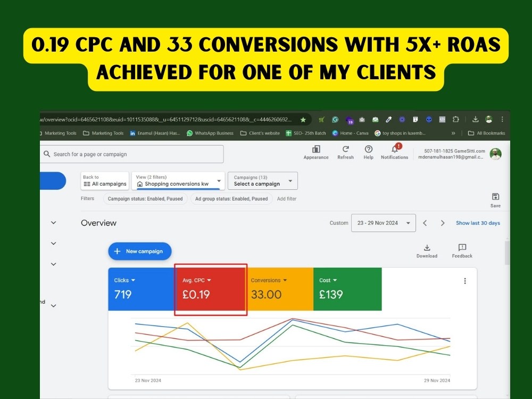Edit Ad group status: Enabled, Paused filter
532x399 pixels.
point(231,199)
